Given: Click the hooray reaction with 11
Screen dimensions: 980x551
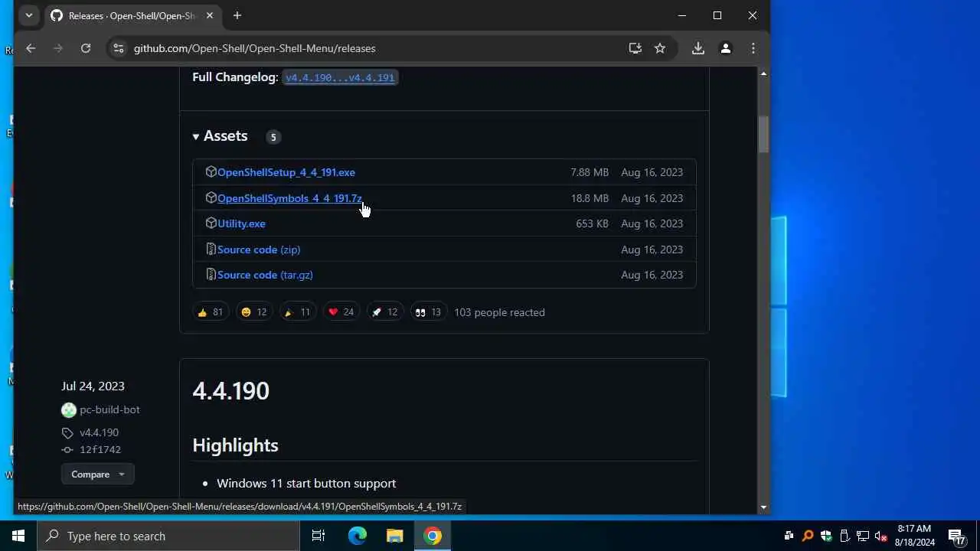Looking at the screenshot, I should 297,312.
